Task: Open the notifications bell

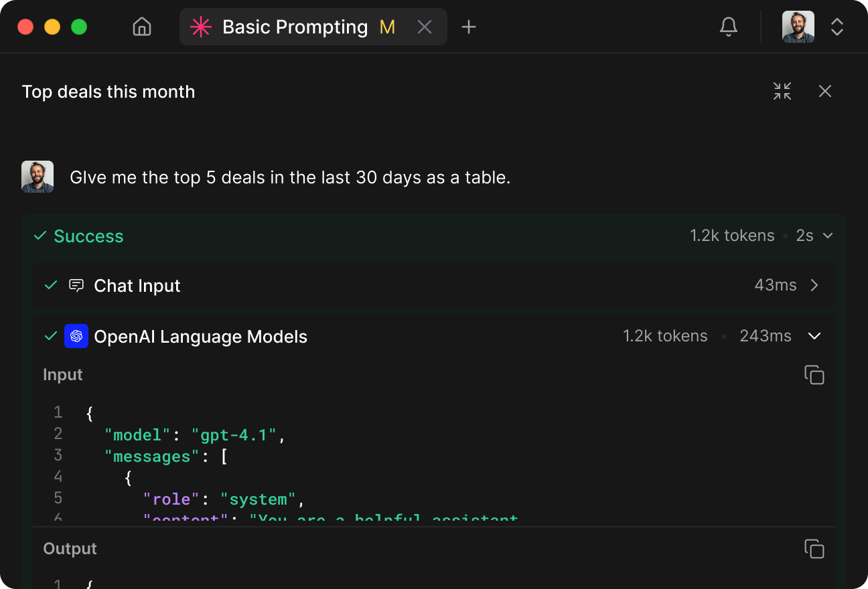Action: (728, 27)
